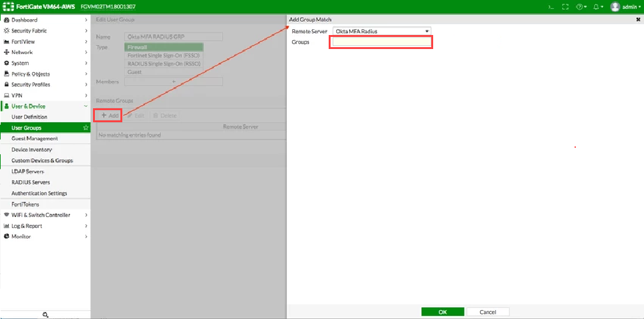Click the Cancel button
The image size is (644, 319).
487,312
